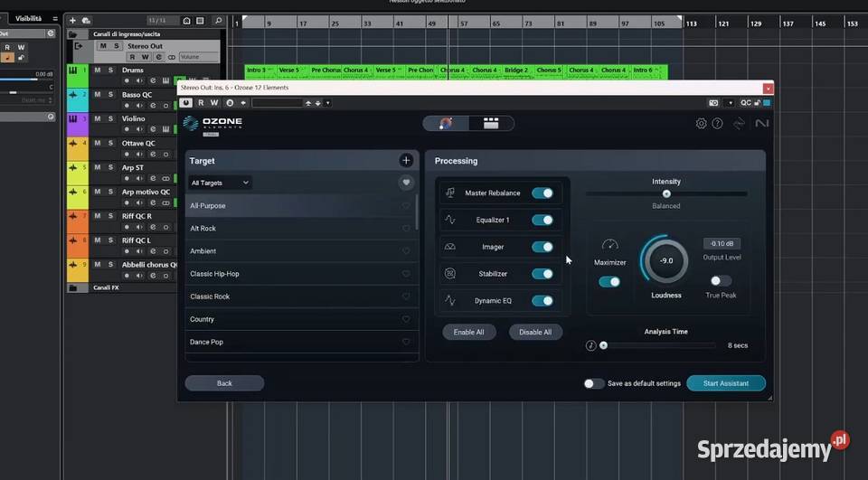Solo the Violino track

(x=110, y=118)
